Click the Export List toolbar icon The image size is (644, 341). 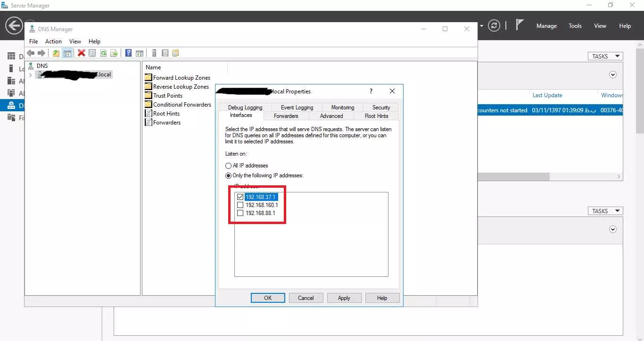pos(114,53)
